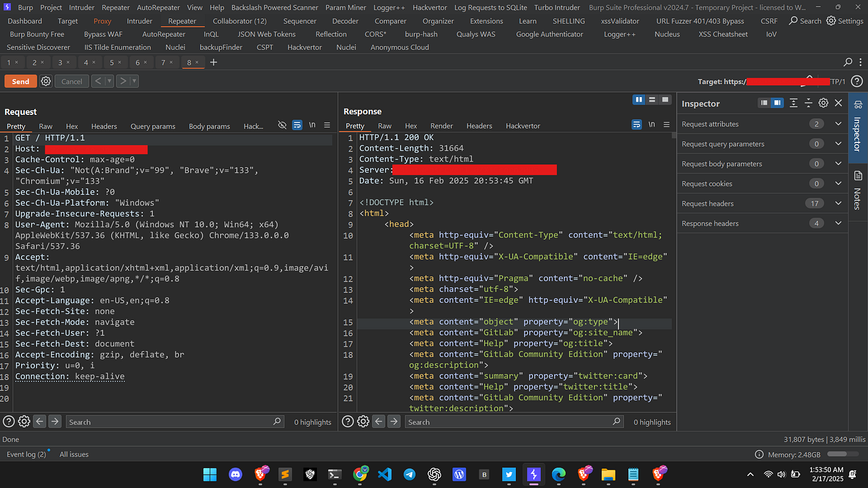The height and width of the screenshot is (488, 868).
Task: Open request settings gear next to Send
Action: pos(45,81)
